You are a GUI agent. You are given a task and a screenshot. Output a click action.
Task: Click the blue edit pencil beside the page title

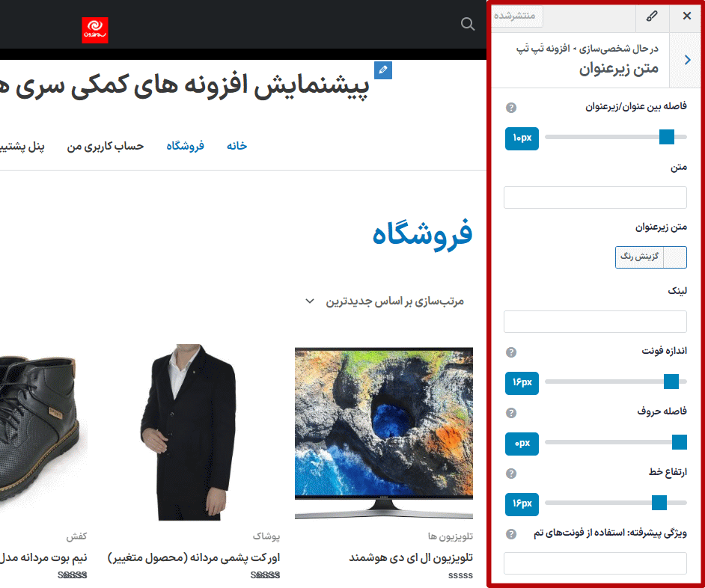coord(383,70)
